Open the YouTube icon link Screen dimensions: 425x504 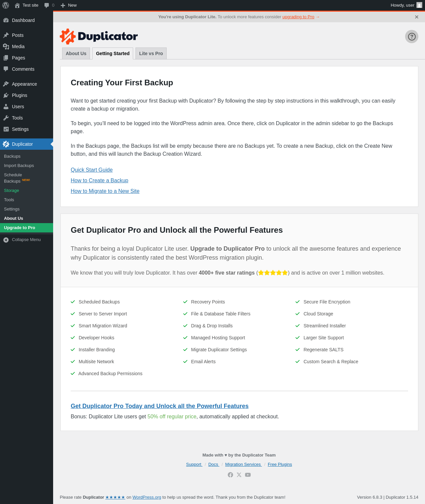click(x=248, y=475)
